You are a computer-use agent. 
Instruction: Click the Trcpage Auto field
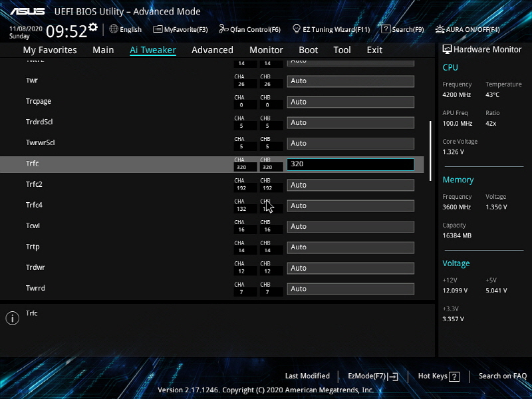point(350,102)
